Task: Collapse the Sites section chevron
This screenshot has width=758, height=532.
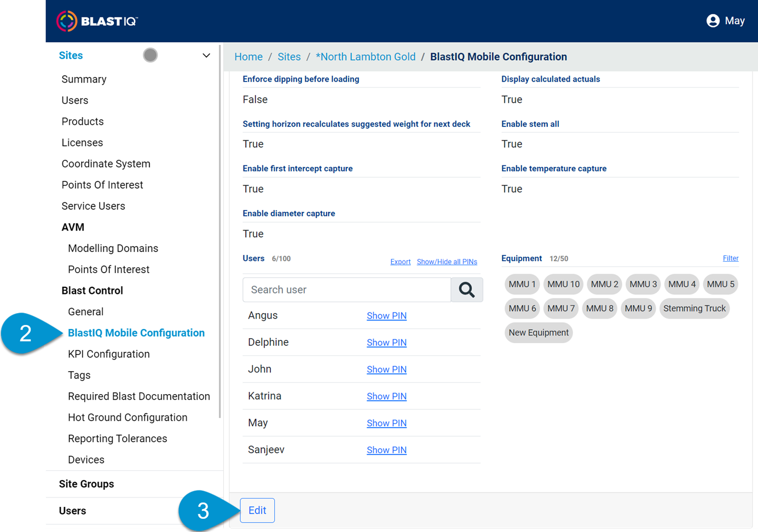Action: point(206,55)
